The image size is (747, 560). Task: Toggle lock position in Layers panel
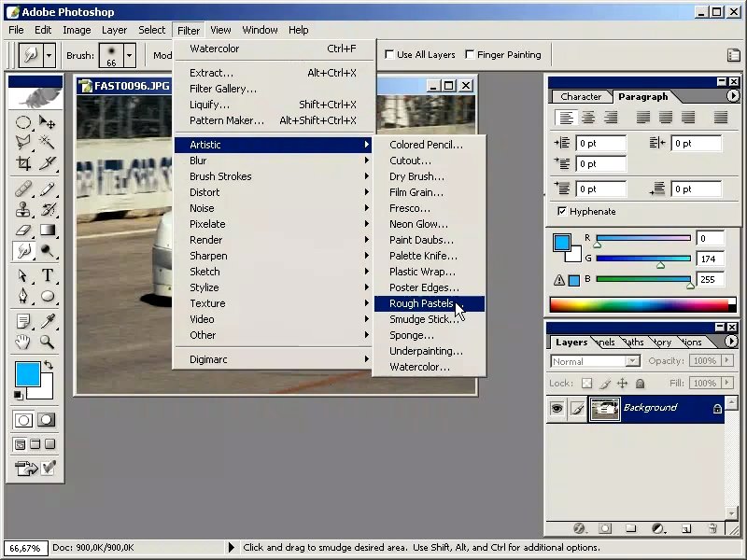(x=622, y=383)
